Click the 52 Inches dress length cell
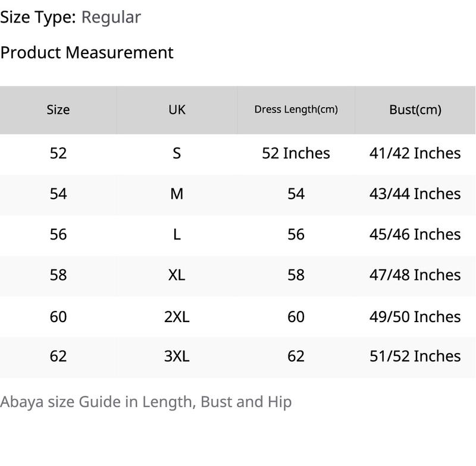 (296, 153)
